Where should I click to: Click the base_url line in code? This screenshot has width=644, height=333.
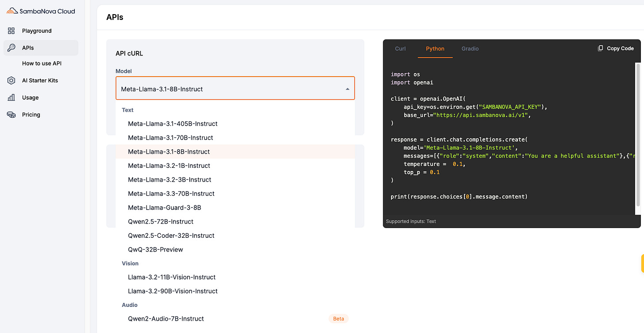click(x=467, y=115)
